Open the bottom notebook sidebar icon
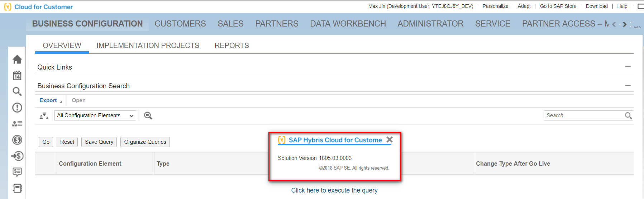 pyautogui.click(x=17, y=188)
